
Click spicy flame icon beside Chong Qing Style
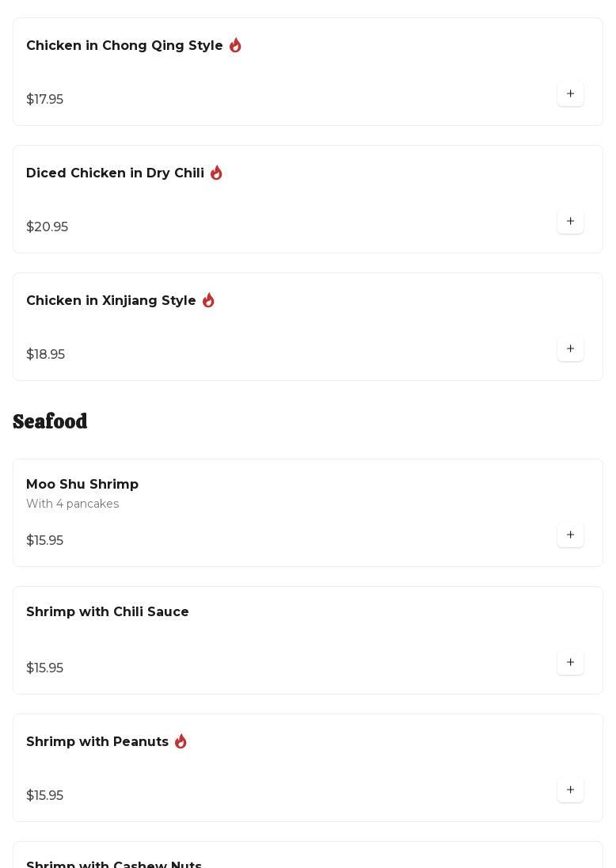coord(235,46)
